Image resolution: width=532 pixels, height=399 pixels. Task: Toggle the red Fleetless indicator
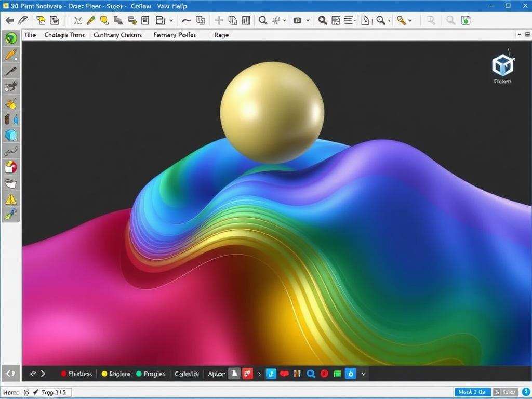click(x=64, y=374)
